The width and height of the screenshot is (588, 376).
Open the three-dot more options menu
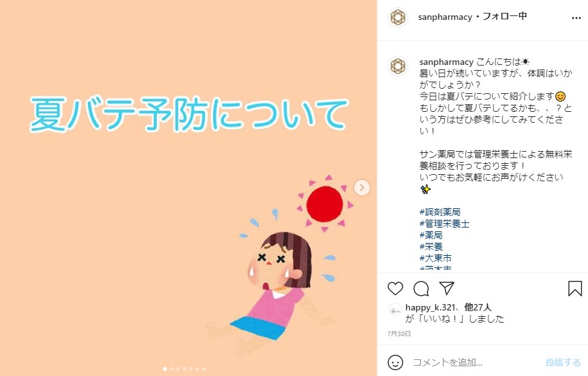[x=576, y=18]
